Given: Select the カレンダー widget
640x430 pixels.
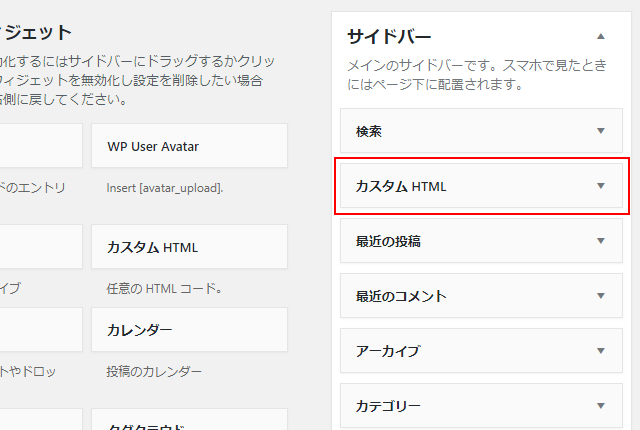Looking at the screenshot, I should 189,330.
